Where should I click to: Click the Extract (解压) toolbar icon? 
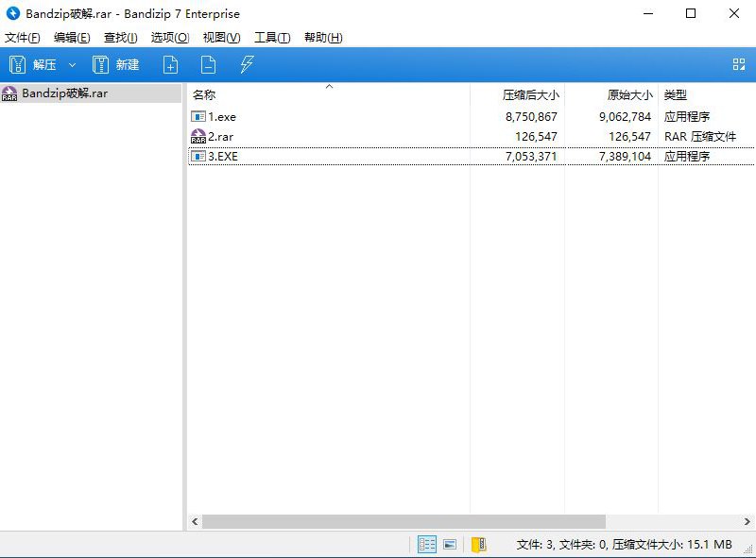pyautogui.click(x=17, y=64)
